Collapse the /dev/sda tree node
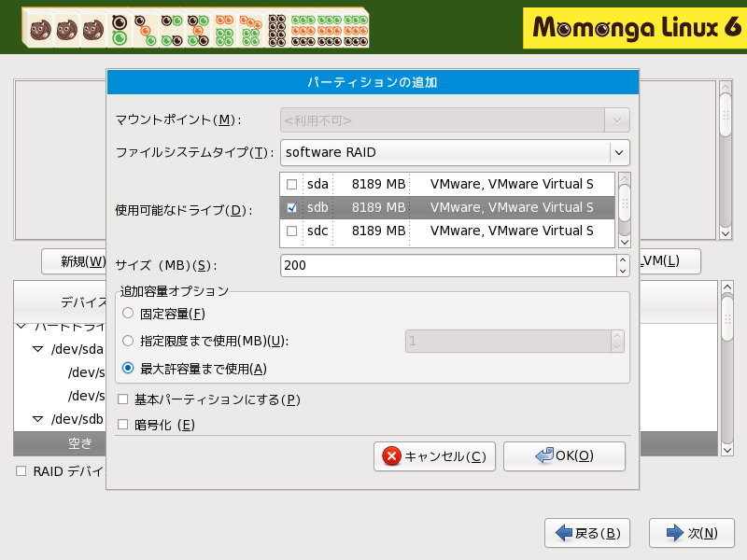The width and height of the screenshot is (747, 560). (37, 349)
